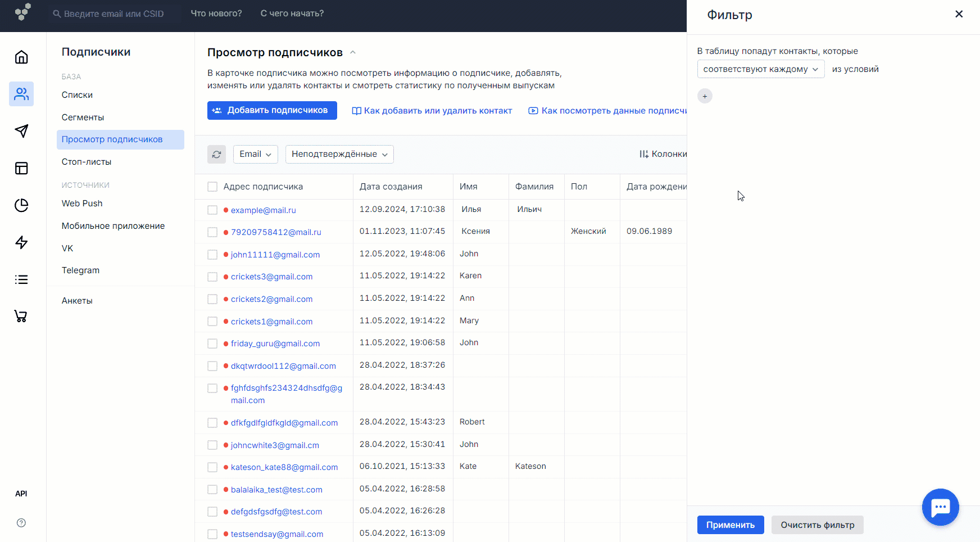980x542 pixels.
Task: Focus the email or CSID search field
Action: point(114,14)
